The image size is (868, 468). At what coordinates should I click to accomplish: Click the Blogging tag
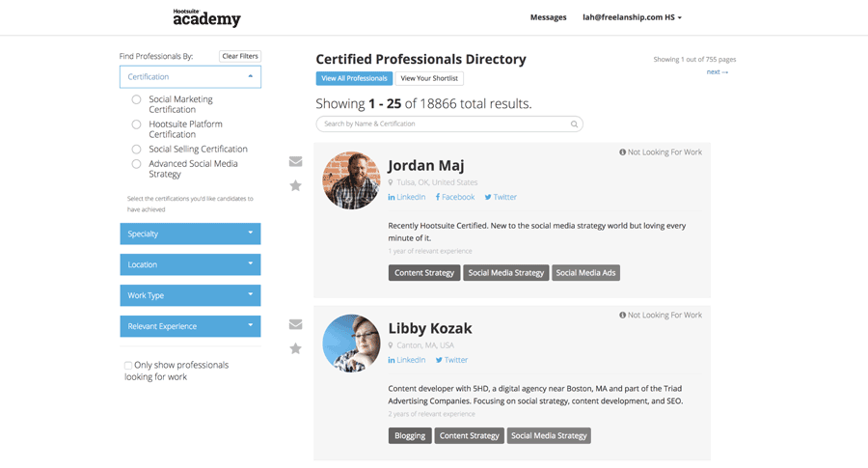(x=410, y=436)
